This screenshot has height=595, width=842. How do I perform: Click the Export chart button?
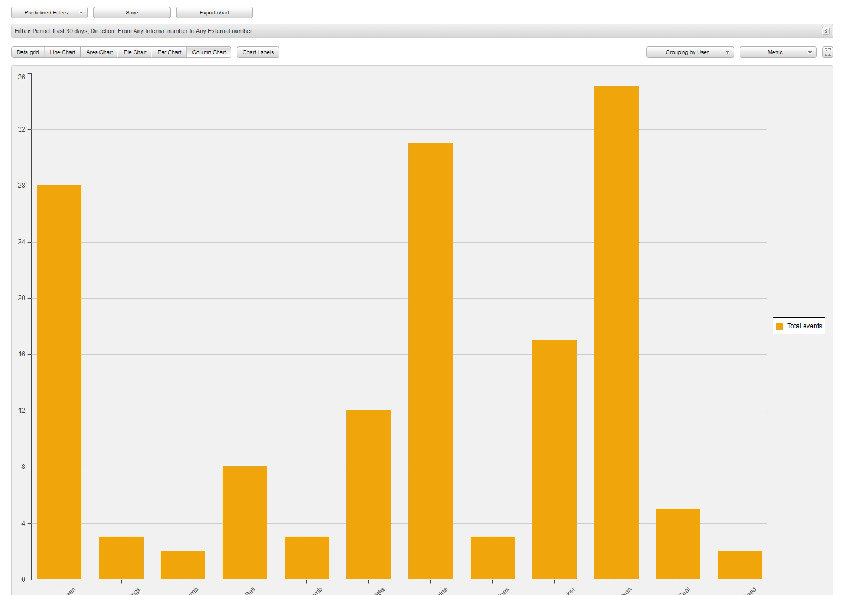214,12
